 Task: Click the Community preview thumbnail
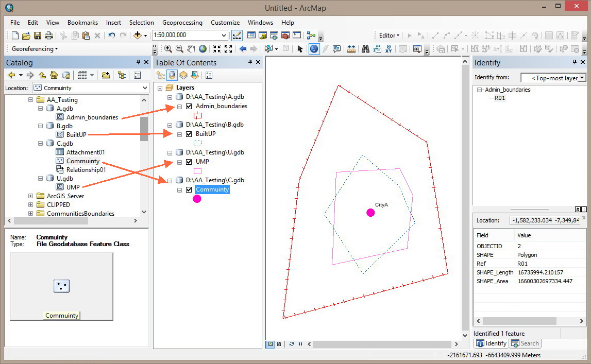click(61, 286)
